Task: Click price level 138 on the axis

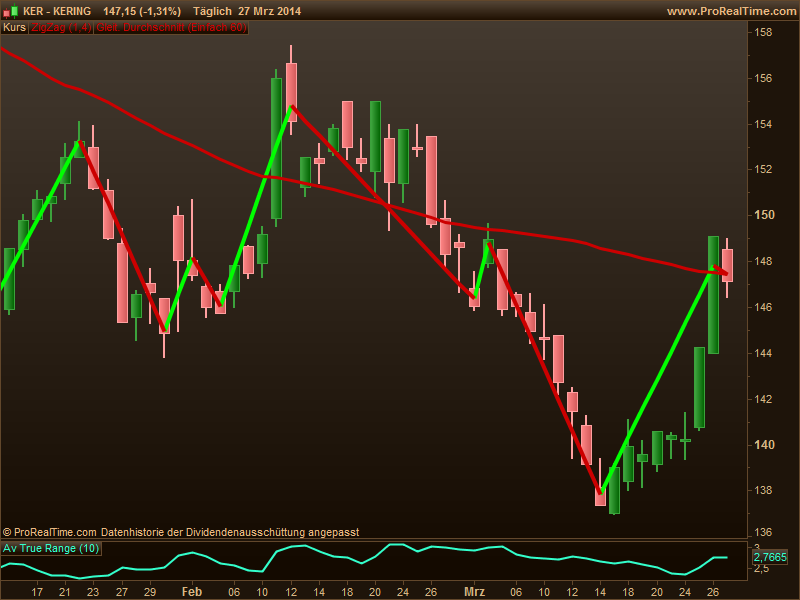Action: [x=763, y=490]
